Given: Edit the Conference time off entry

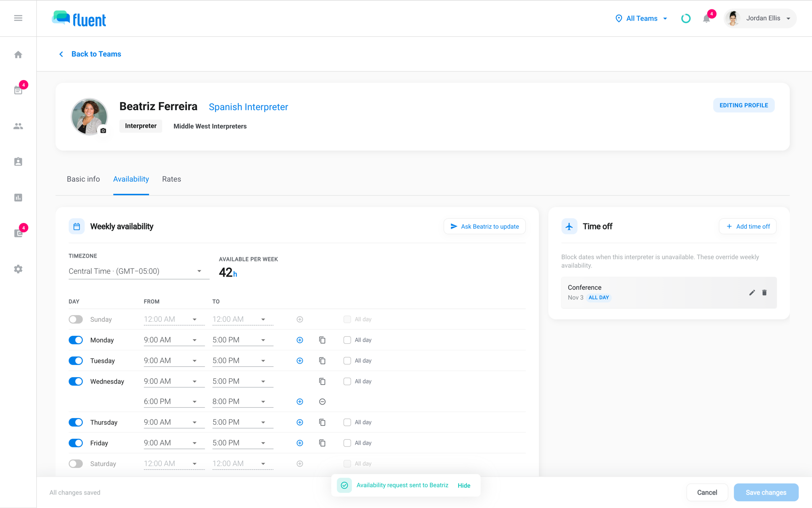Looking at the screenshot, I should point(752,293).
